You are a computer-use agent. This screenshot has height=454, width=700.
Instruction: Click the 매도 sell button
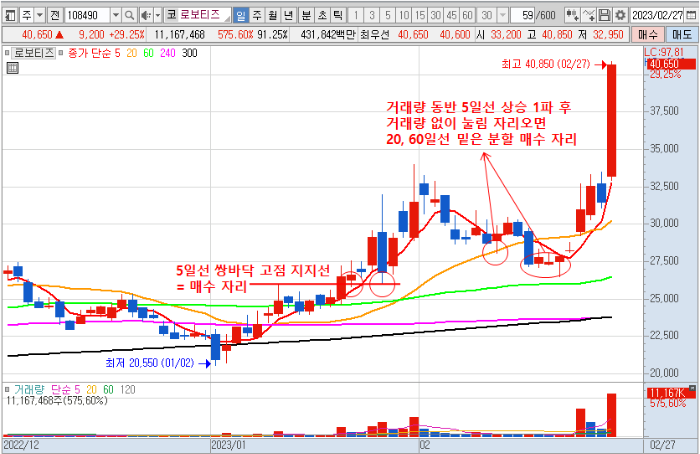pos(682,35)
